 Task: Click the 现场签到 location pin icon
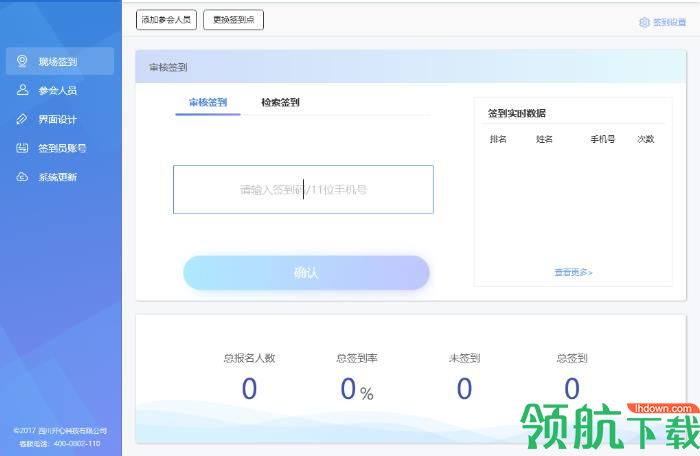[x=22, y=61]
